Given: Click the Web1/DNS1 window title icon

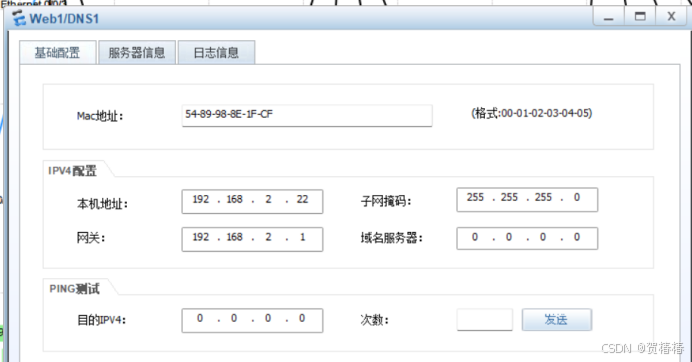Looking at the screenshot, I should coord(19,19).
